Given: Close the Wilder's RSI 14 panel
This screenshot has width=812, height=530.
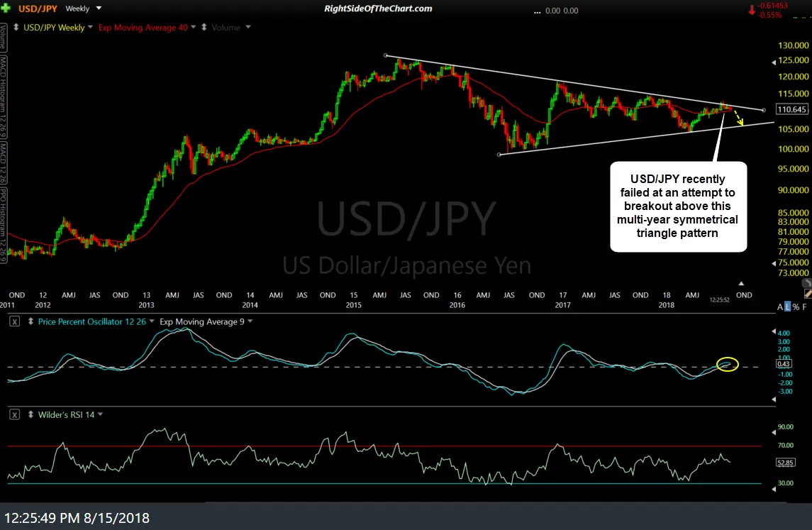Looking at the screenshot, I should pos(14,415).
